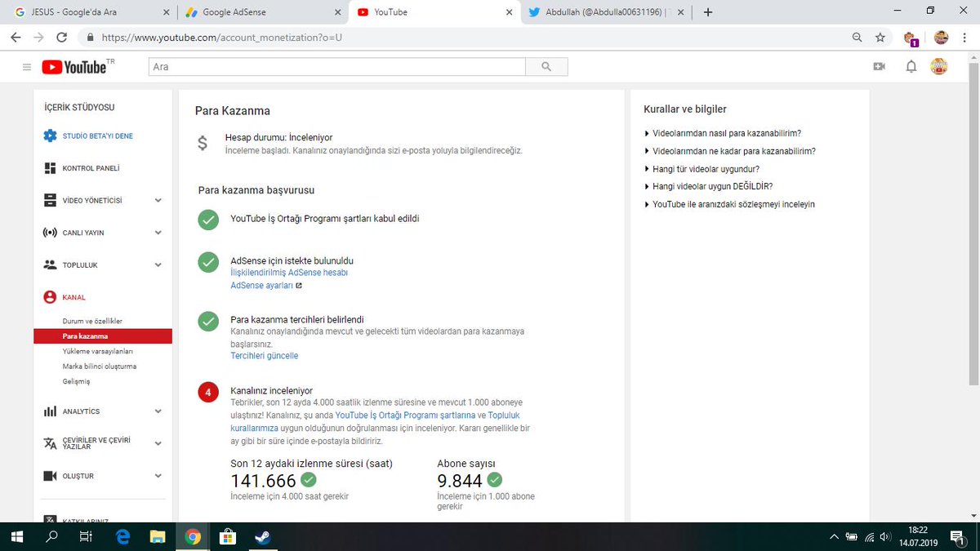Open İlişkilendirilmiş AdSense hesabı link
This screenshot has height=551, width=980.
289,273
